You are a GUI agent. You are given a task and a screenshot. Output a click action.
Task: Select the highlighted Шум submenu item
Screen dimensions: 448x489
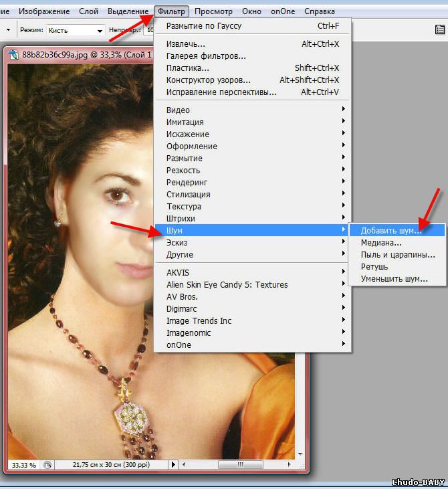coord(253,231)
